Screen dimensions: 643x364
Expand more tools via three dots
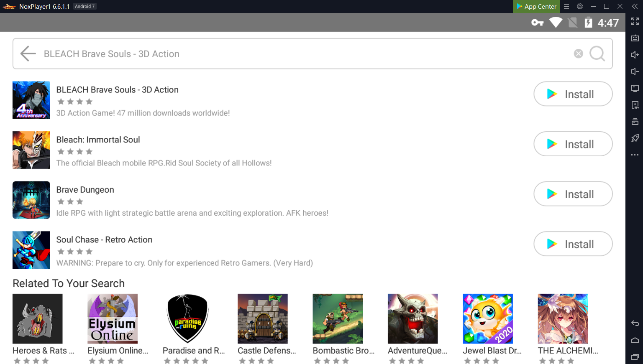click(635, 155)
